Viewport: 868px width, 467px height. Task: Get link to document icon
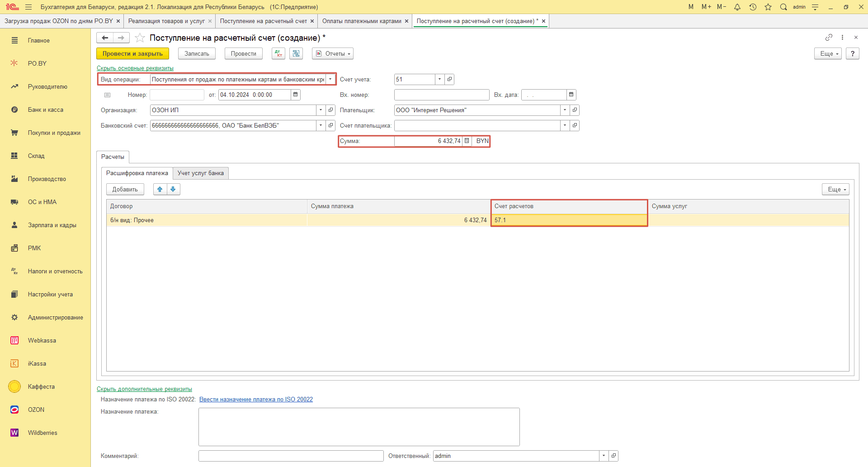click(829, 37)
